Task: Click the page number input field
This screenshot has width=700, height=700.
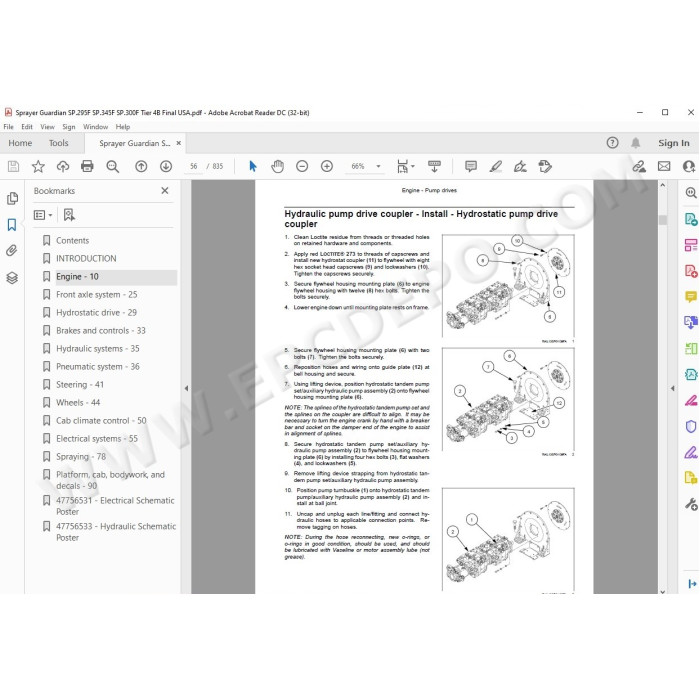Action: (x=194, y=166)
